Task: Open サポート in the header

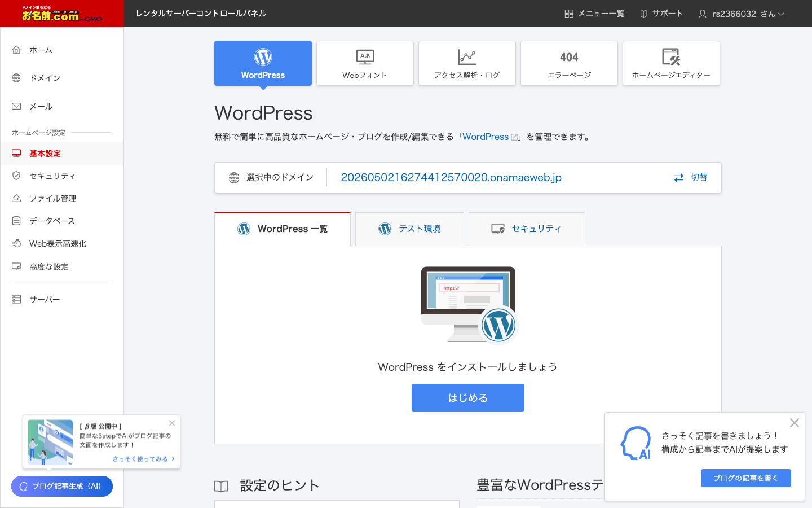Action: tap(661, 14)
